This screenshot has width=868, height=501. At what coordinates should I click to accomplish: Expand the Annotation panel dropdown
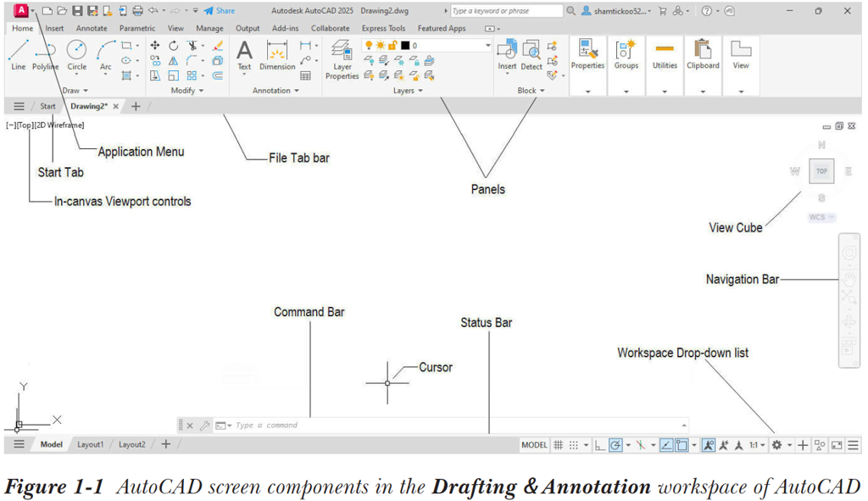(275, 90)
